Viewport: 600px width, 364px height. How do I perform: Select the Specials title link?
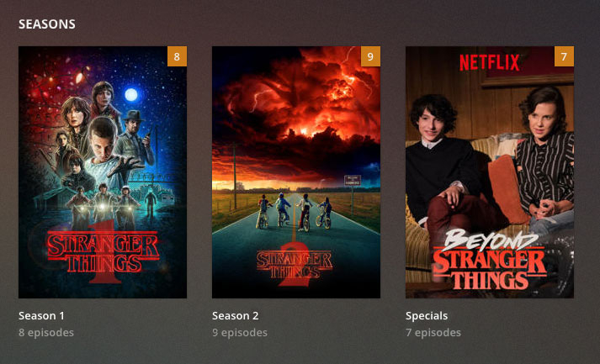(x=427, y=316)
